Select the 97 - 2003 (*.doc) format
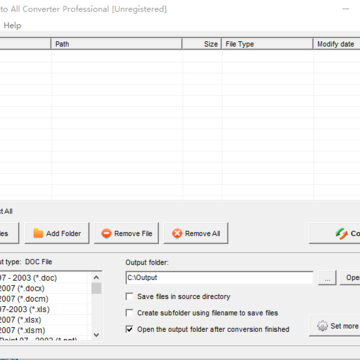360x360 pixels. click(x=45, y=278)
